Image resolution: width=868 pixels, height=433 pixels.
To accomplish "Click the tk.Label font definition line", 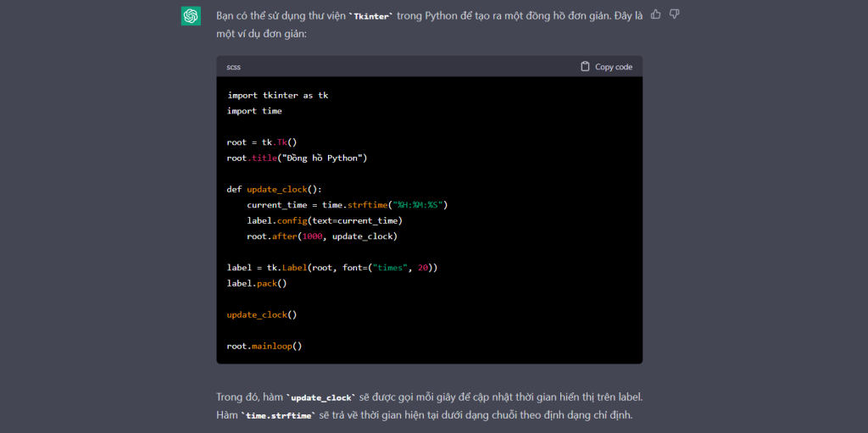I will point(332,268).
